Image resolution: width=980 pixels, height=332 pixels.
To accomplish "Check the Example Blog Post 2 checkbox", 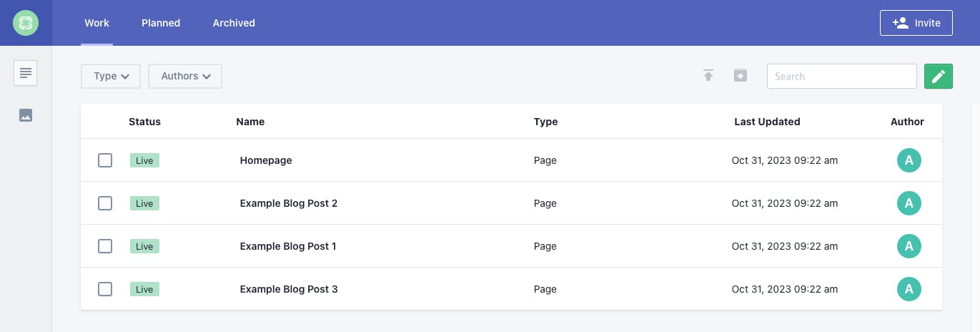I will (105, 203).
